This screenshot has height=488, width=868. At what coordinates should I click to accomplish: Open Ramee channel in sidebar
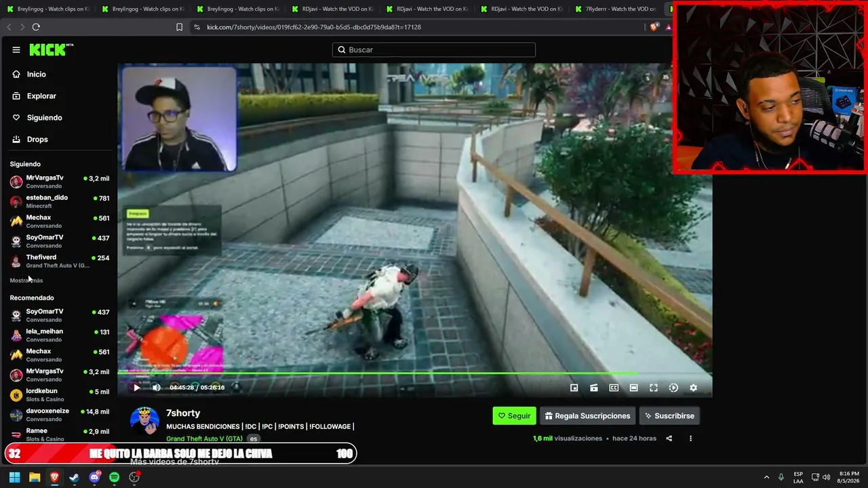click(59, 434)
